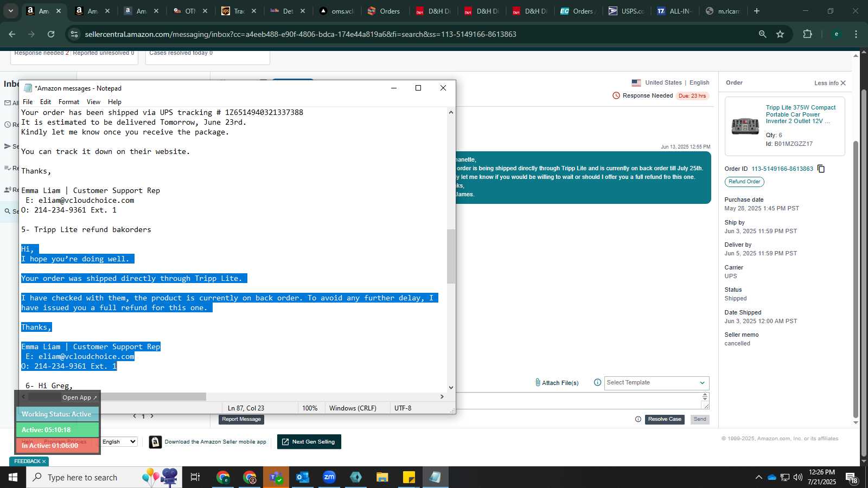Click Notepad vertical scrollbar thumb
The width and height of the screenshot is (868, 488).
pos(451,256)
